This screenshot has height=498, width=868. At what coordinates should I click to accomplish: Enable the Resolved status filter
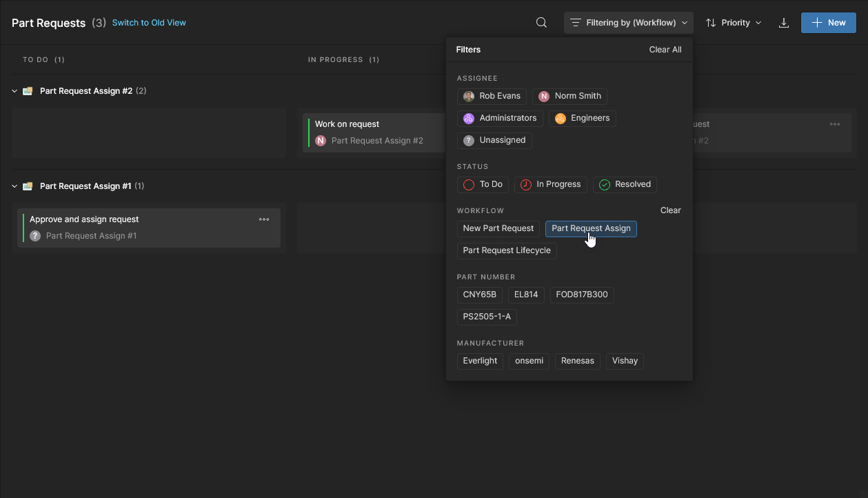(625, 184)
